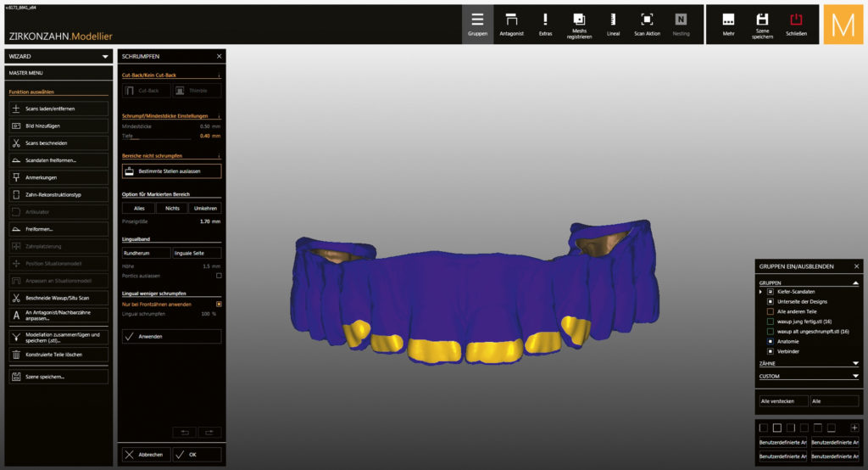This screenshot has height=470, width=868.
Task: Click the plus view icon in Gruppen panel
Action: coord(854,428)
